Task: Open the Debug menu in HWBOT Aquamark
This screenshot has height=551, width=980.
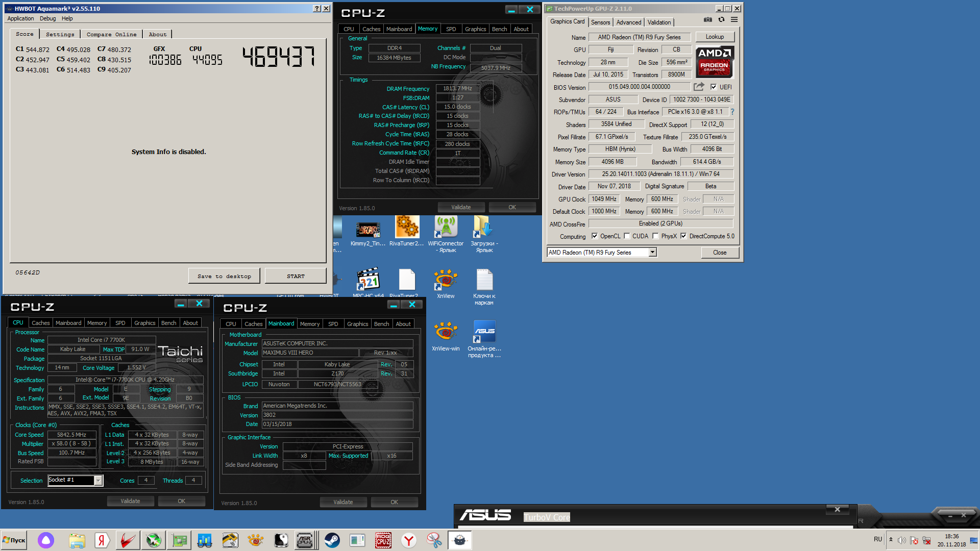Action: coord(48,18)
